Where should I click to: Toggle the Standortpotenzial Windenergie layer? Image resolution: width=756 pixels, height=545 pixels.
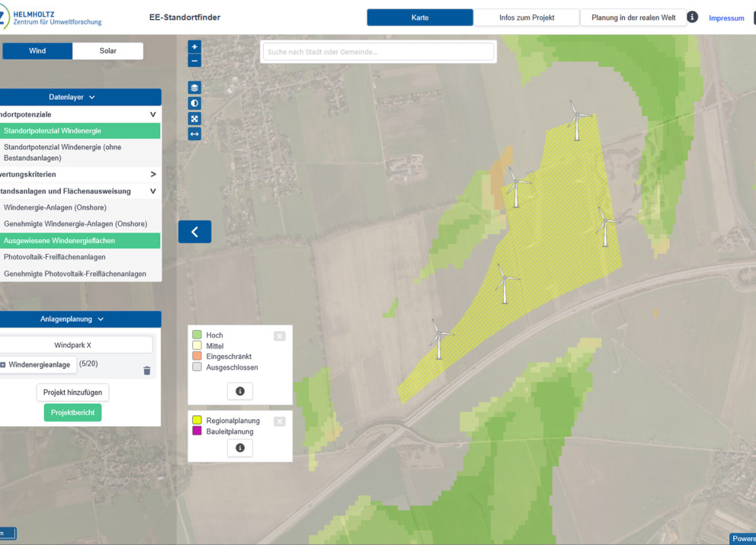pyautogui.click(x=80, y=130)
